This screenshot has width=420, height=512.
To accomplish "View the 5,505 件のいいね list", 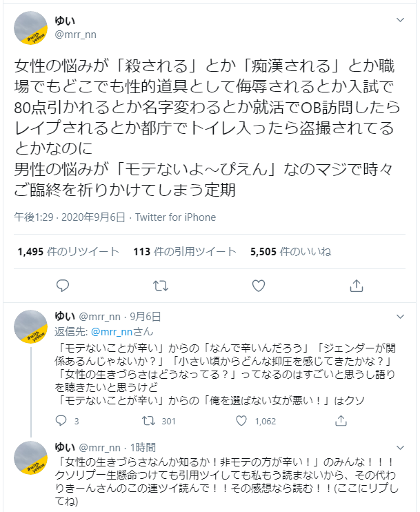I will [291, 252].
